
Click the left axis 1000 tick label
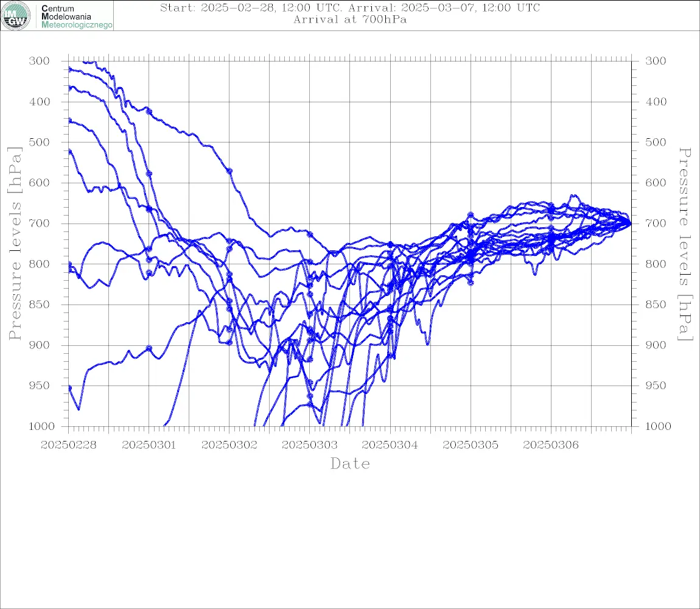click(41, 426)
